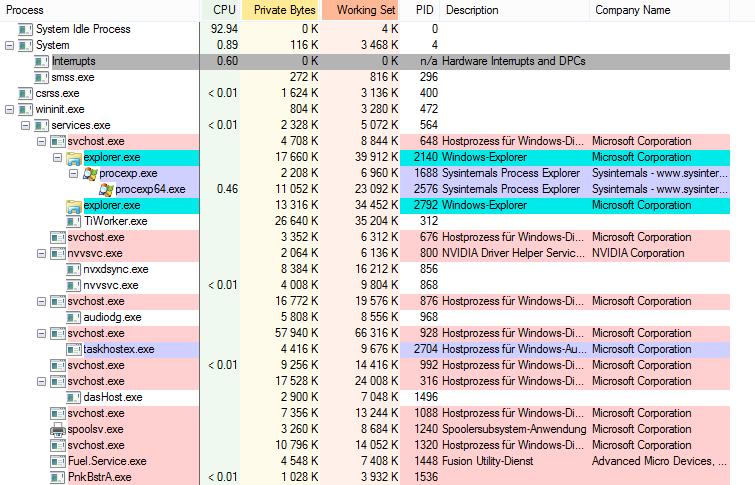The height and width of the screenshot is (485, 755).
Task: Sort by the Process column header
Action: [x=100, y=10]
